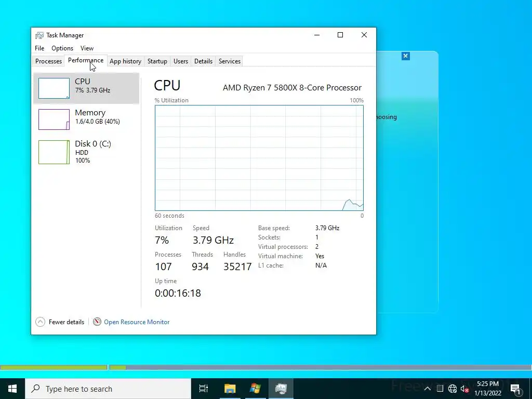
Task: Switch to the App history tab
Action: click(125, 61)
